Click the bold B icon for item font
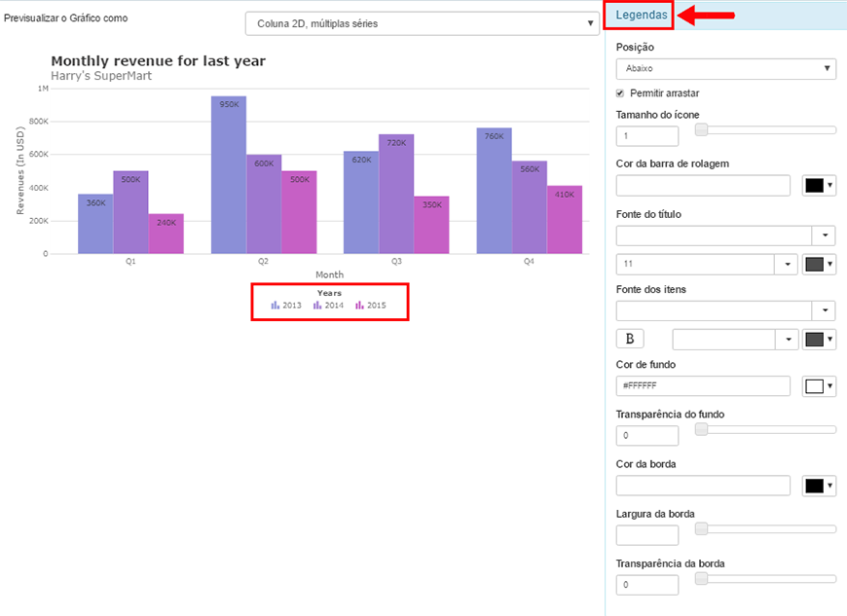Viewport: 847px width, 616px height. pyautogui.click(x=629, y=339)
